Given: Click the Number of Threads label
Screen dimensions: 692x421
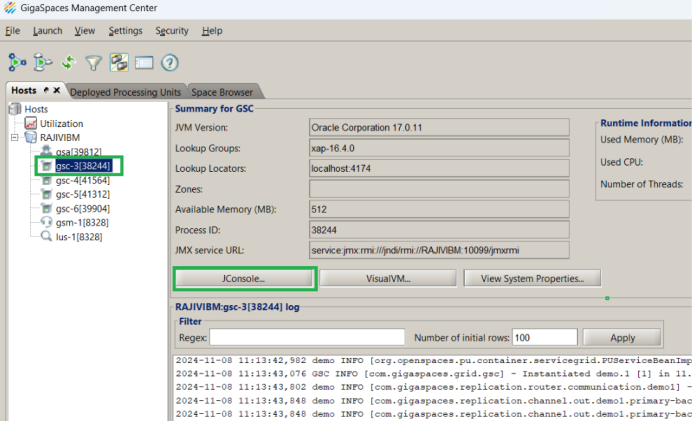Looking at the screenshot, I should (x=641, y=184).
